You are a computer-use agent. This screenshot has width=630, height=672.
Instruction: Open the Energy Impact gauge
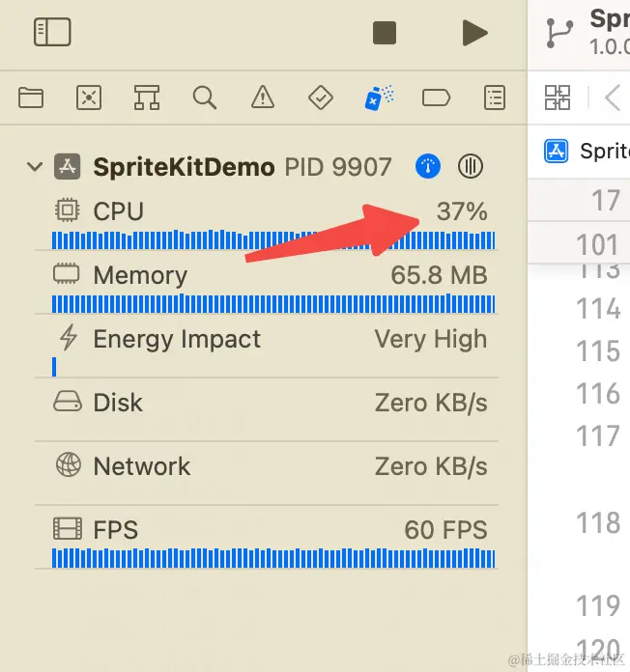tap(271, 340)
